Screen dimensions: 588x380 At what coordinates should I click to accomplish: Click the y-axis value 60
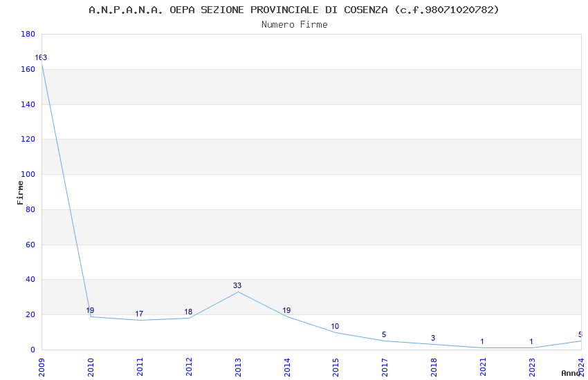coord(30,245)
